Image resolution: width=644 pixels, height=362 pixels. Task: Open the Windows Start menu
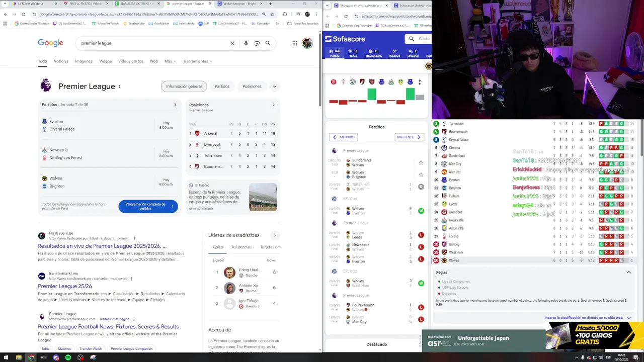click(6, 357)
